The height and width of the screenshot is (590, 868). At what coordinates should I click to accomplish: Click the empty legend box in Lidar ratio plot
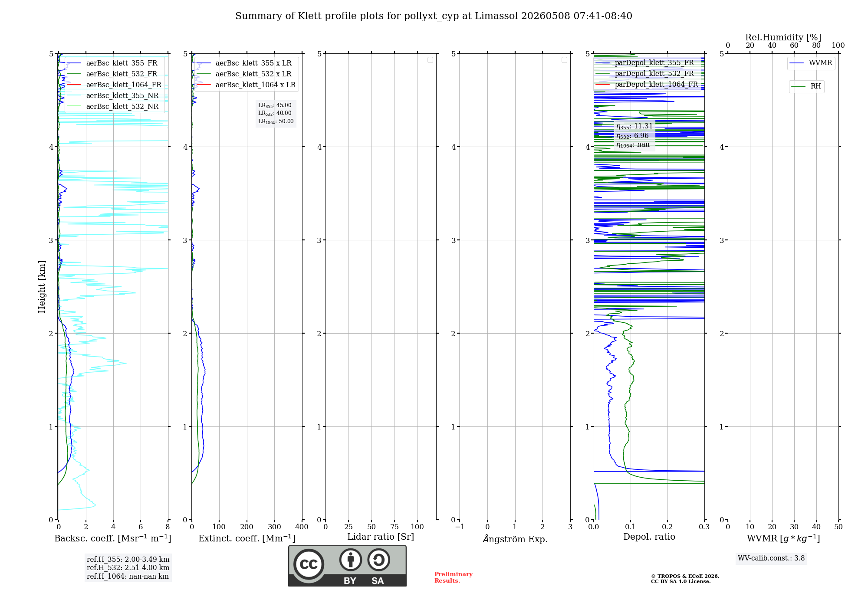point(430,60)
